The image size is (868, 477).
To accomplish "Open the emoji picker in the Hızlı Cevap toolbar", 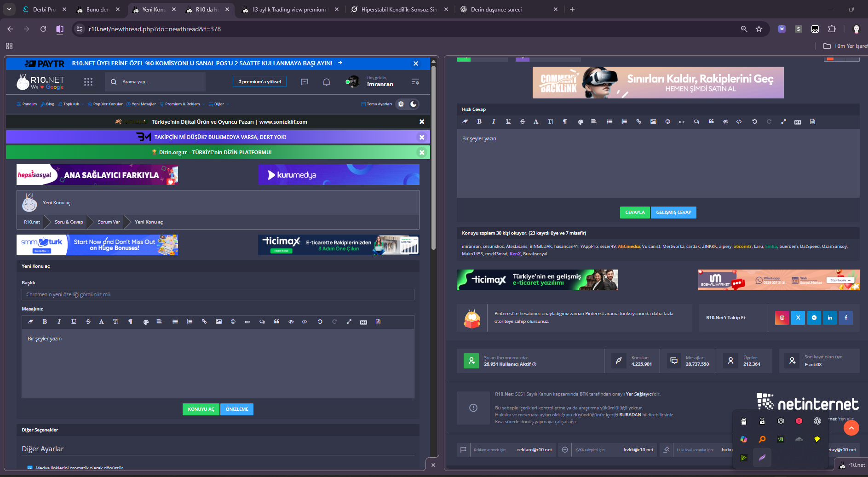I will tap(667, 122).
